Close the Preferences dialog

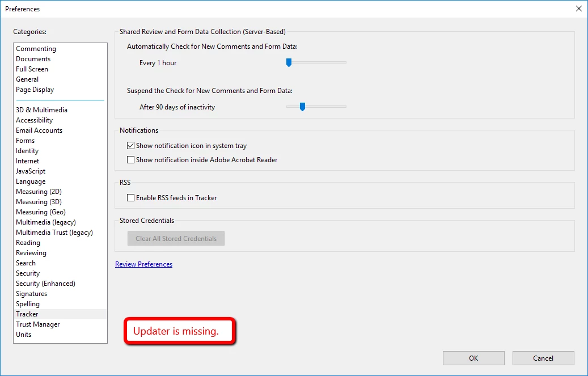578,9
